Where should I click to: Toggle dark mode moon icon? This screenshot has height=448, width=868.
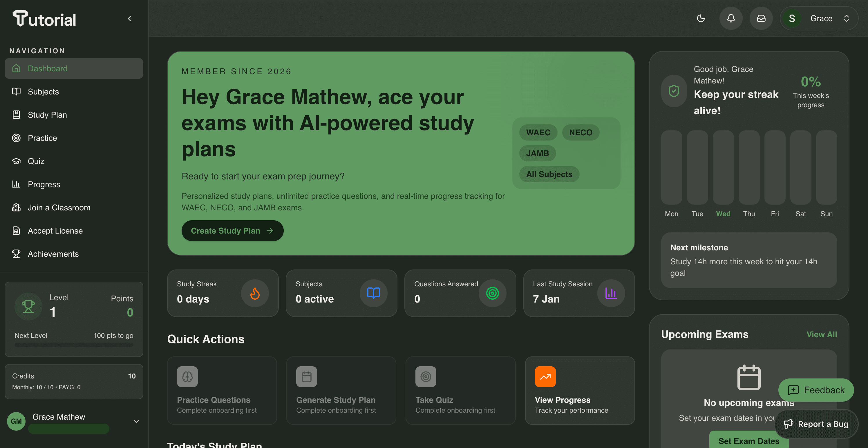coord(701,18)
